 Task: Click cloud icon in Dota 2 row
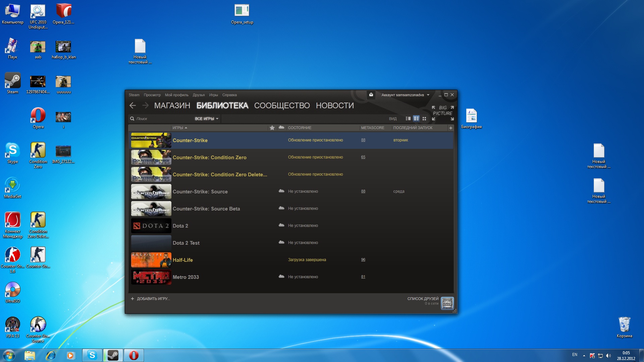(281, 225)
